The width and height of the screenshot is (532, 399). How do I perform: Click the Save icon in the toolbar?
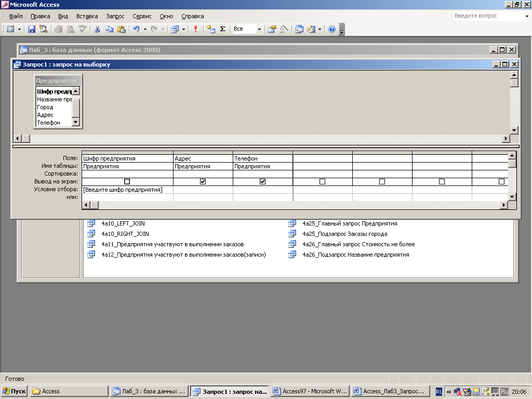[x=32, y=29]
